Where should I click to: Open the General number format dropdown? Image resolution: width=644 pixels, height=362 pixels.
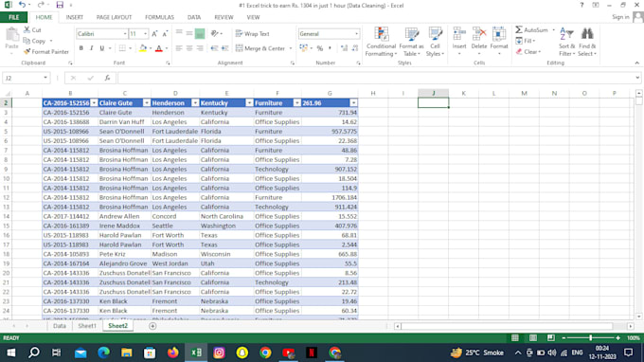point(356,34)
